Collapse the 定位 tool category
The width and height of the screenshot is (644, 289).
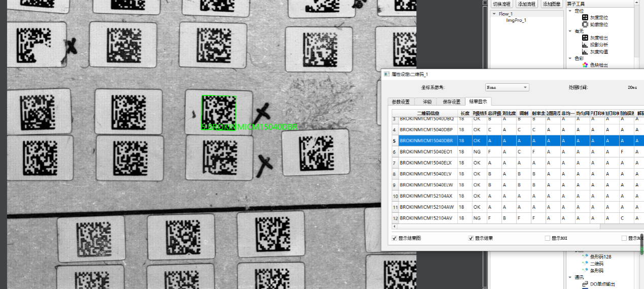(570, 11)
